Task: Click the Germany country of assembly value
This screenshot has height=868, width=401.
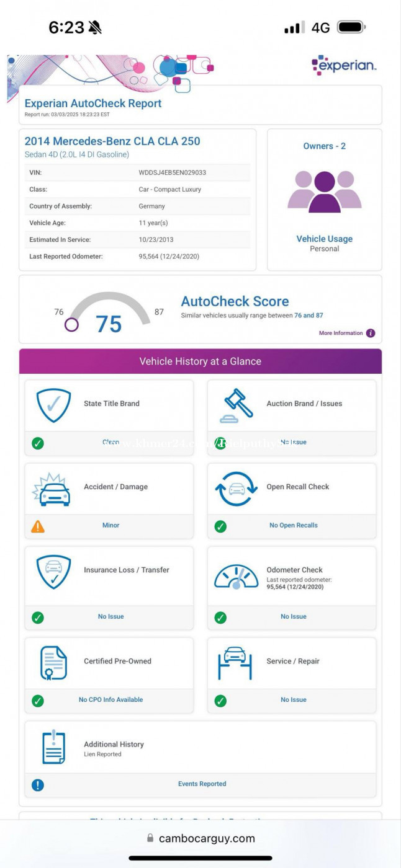Action: [x=152, y=206]
